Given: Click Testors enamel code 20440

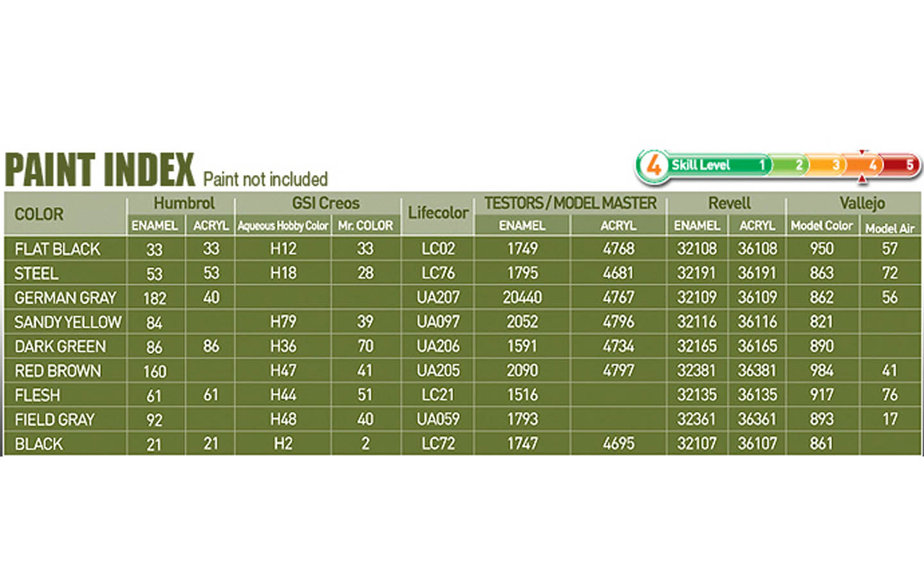Looking at the screenshot, I should [522, 297].
